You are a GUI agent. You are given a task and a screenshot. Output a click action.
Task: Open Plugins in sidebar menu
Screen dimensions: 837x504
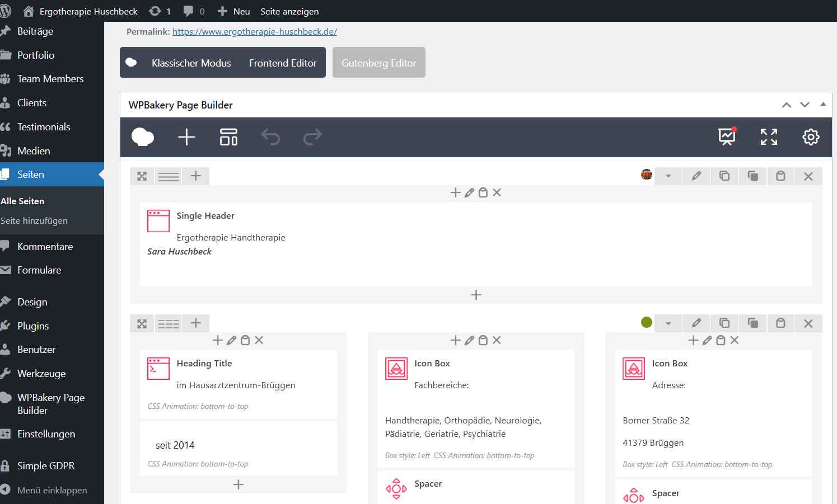33,326
